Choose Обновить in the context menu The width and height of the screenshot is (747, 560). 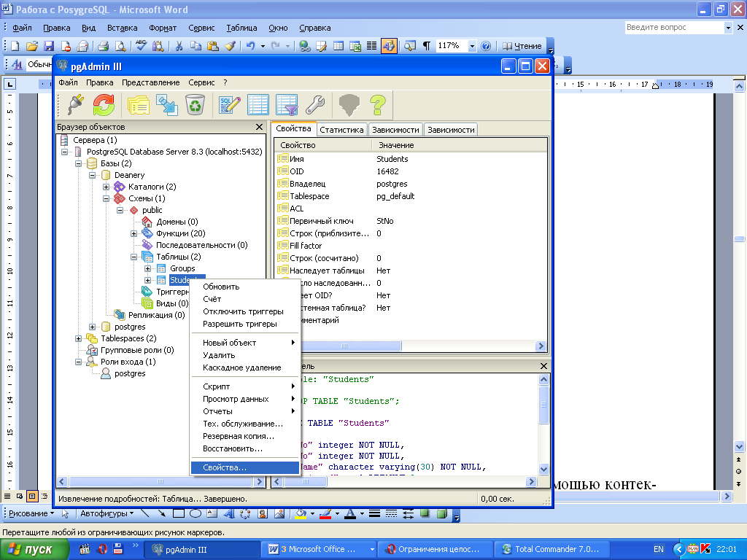[245, 287]
